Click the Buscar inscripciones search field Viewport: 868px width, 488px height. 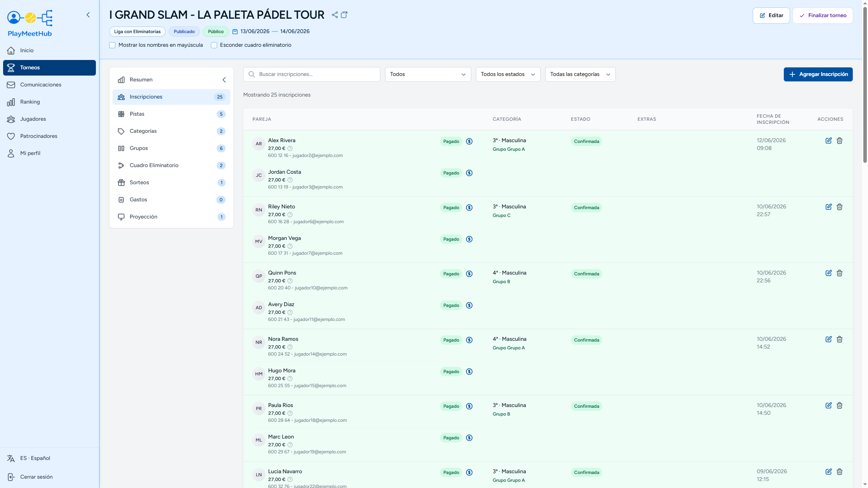coord(312,74)
